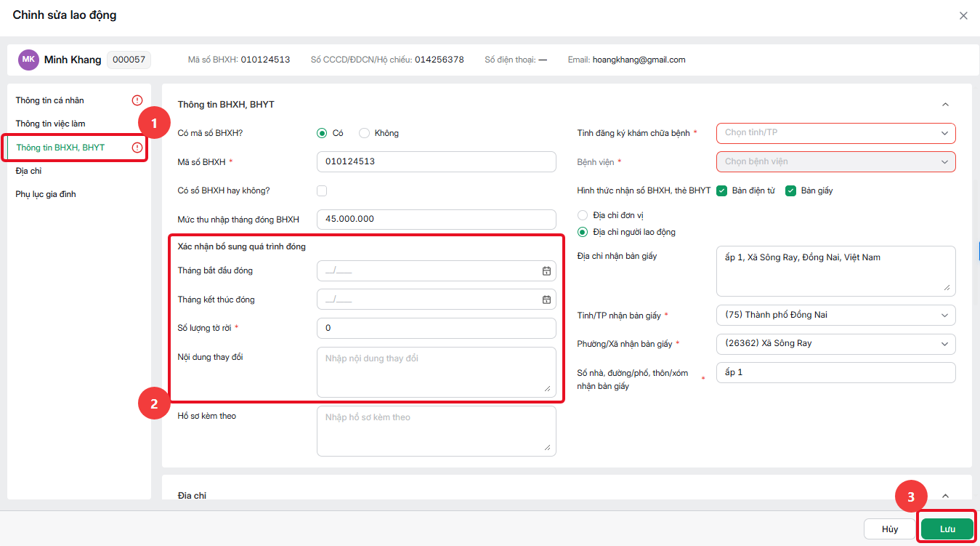Open calendar picker for Tháng kết thúc đóng
The width and height of the screenshot is (980, 546).
546,300
